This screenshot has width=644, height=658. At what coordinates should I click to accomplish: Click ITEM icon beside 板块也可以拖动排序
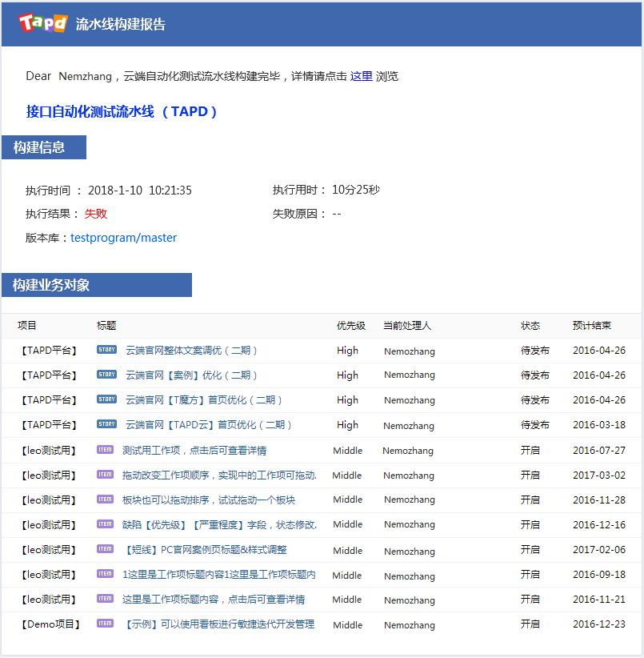[105, 500]
